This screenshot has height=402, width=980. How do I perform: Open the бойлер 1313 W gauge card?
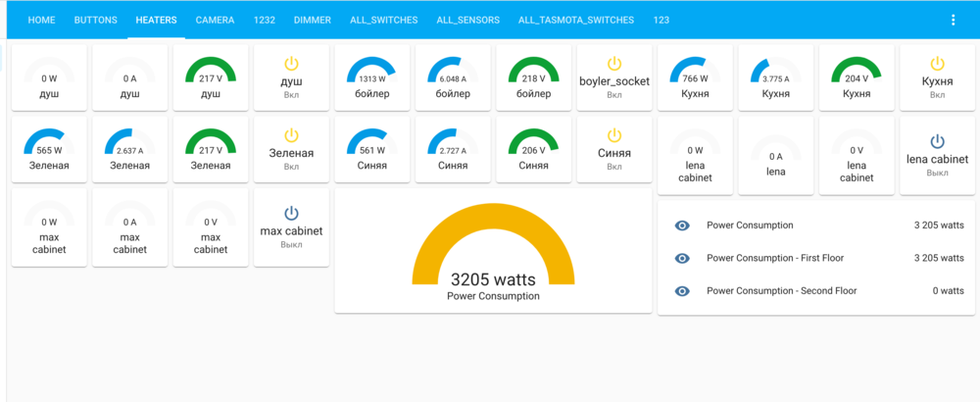(x=372, y=76)
